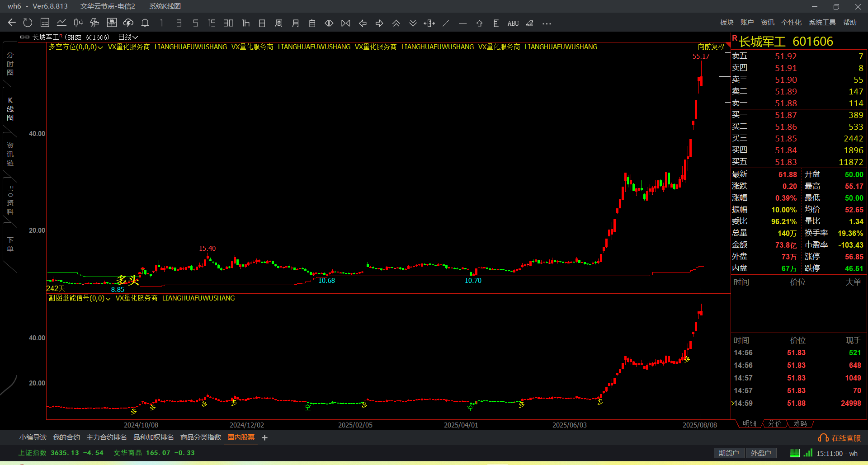Select the horizontal line drawing tool

462,23
